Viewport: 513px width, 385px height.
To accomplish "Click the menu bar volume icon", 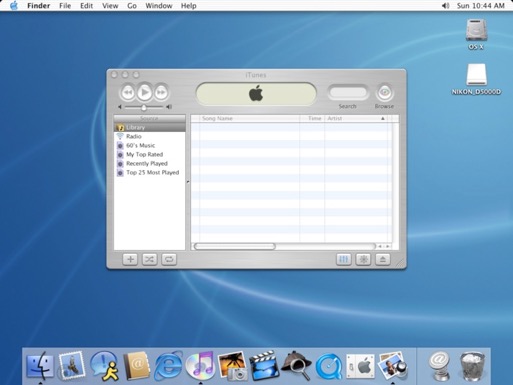I will (x=446, y=6).
